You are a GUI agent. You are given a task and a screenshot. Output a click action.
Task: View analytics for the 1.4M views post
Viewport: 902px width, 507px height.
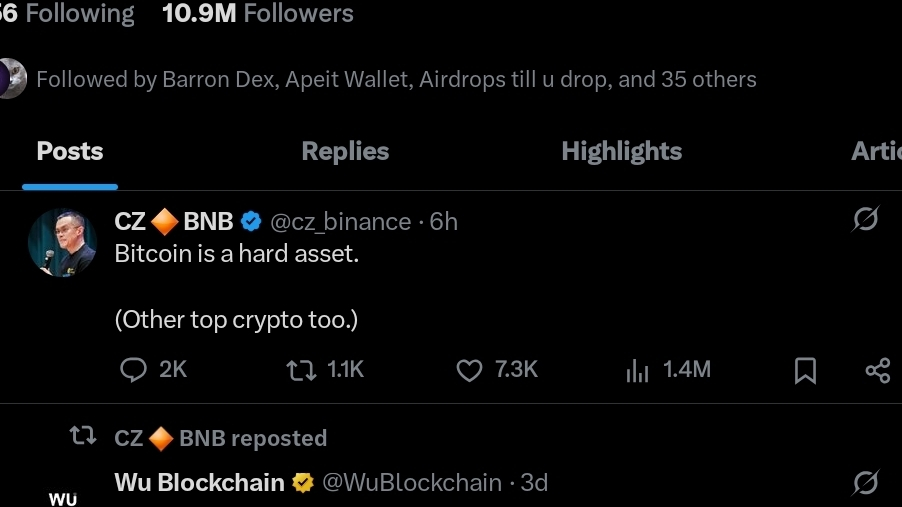[668, 369]
